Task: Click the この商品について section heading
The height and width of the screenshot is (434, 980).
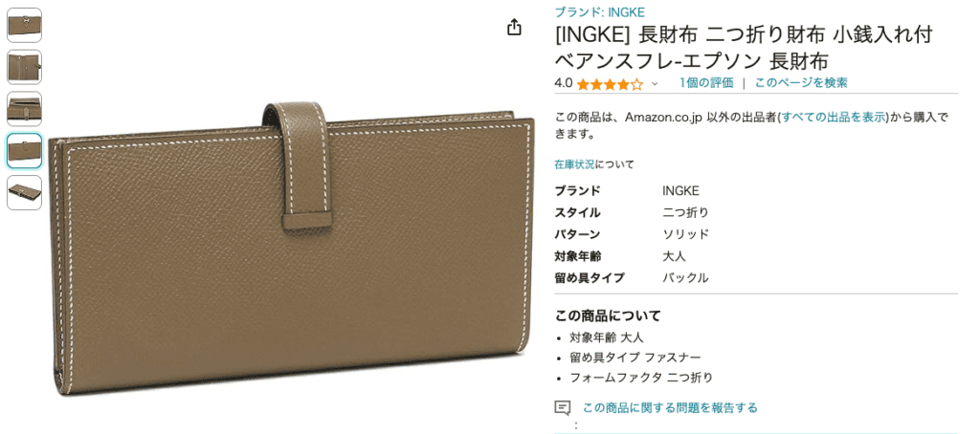Action: (608, 316)
